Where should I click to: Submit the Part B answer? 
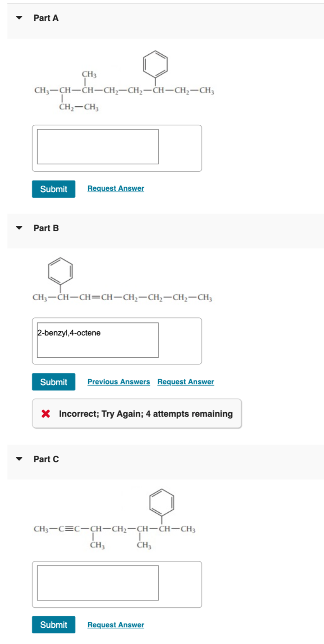point(53,382)
